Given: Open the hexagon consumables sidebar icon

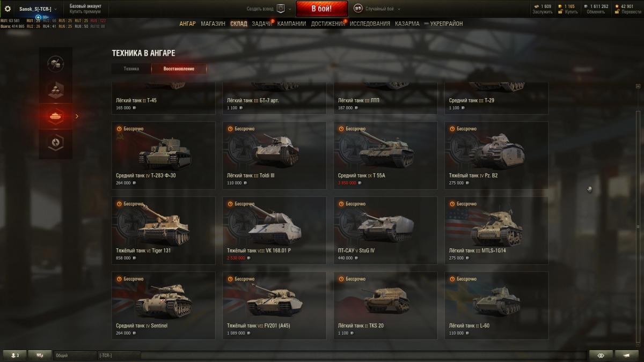Looking at the screenshot, I should (56, 143).
